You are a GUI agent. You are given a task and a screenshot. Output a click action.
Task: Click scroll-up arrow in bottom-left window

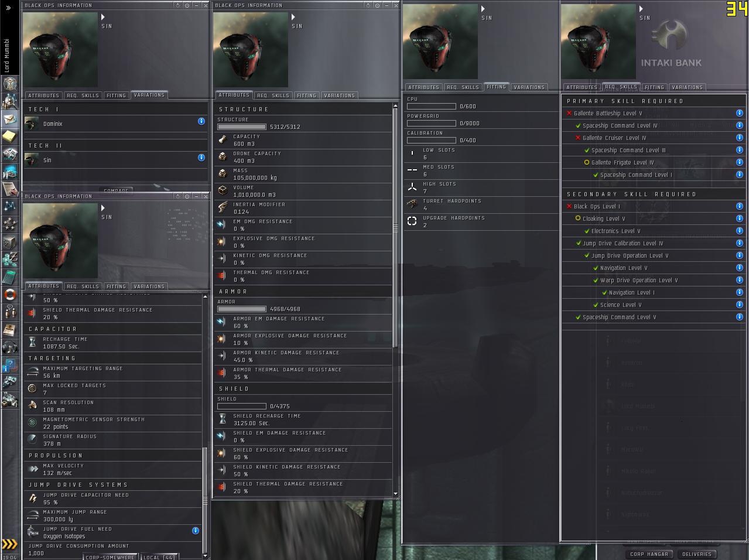(205, 296)
